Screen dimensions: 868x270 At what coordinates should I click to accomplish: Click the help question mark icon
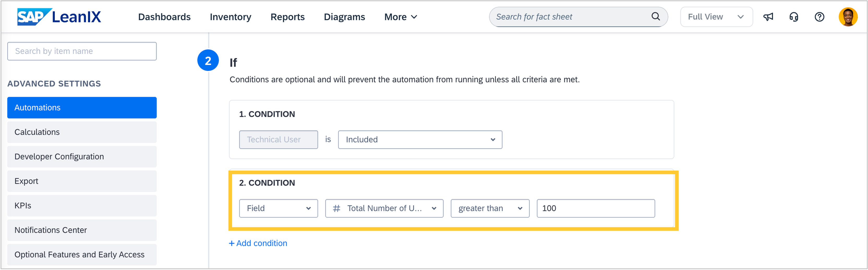coord(819,17)
